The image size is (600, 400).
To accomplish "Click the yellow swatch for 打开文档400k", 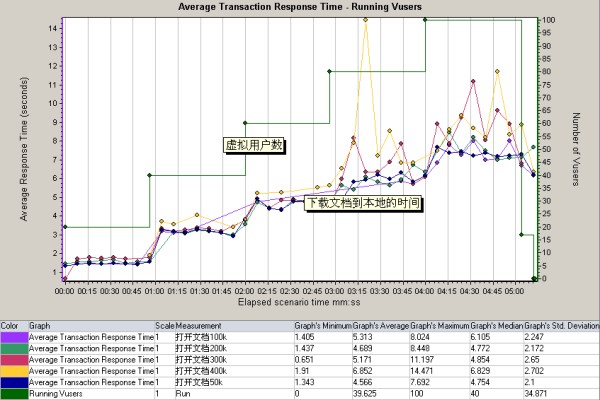I will point(14,371).
